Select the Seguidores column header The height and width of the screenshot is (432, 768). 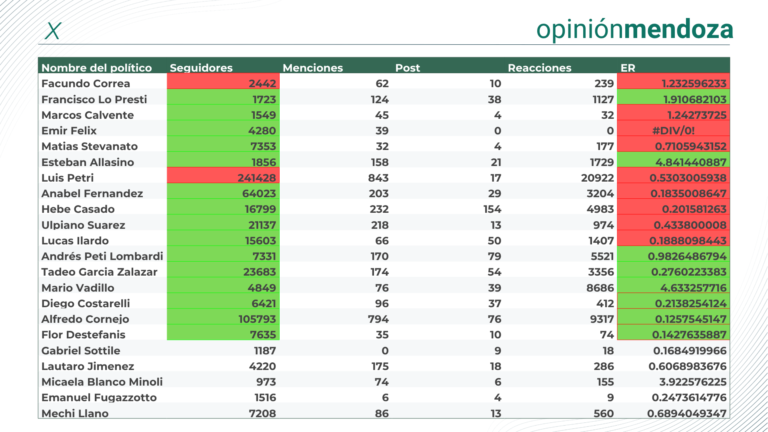tap(201, 68)
